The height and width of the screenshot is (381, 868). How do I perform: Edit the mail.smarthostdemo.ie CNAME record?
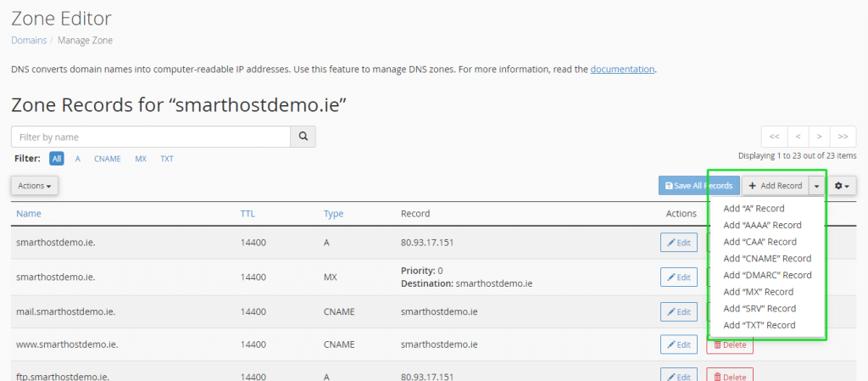coord(679,311)
